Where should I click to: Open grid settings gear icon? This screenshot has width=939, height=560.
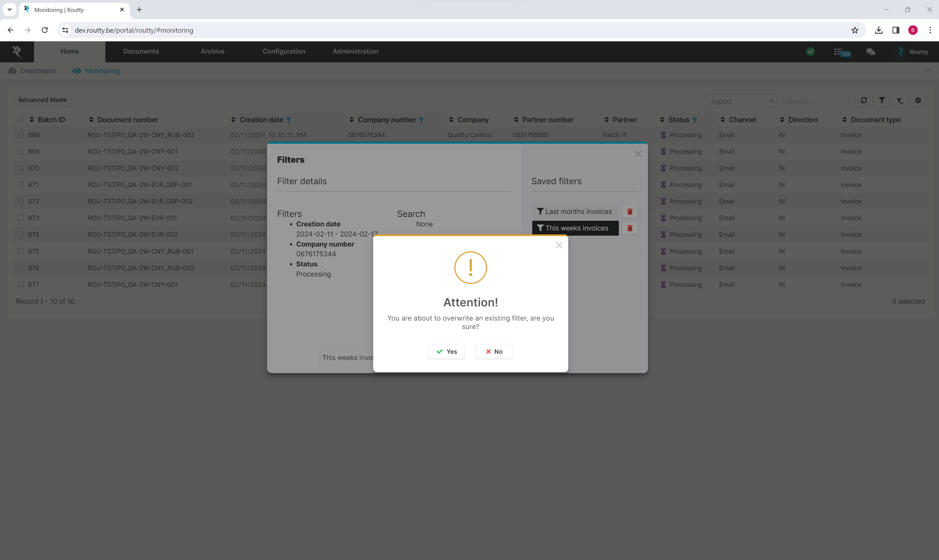pos(918,100)
